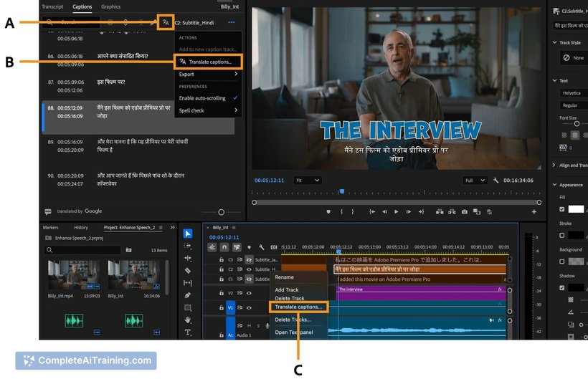Screen dimensions: 588x379
Task: Click the Lift button in program monitor
Action: pyautogui.click(x=440, y=211)
